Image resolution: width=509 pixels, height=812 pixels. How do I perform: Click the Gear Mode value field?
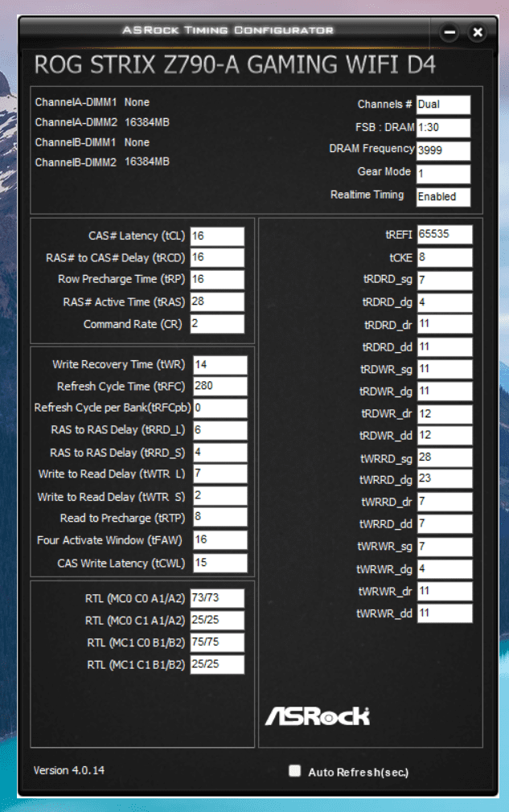tap(443, 174)
